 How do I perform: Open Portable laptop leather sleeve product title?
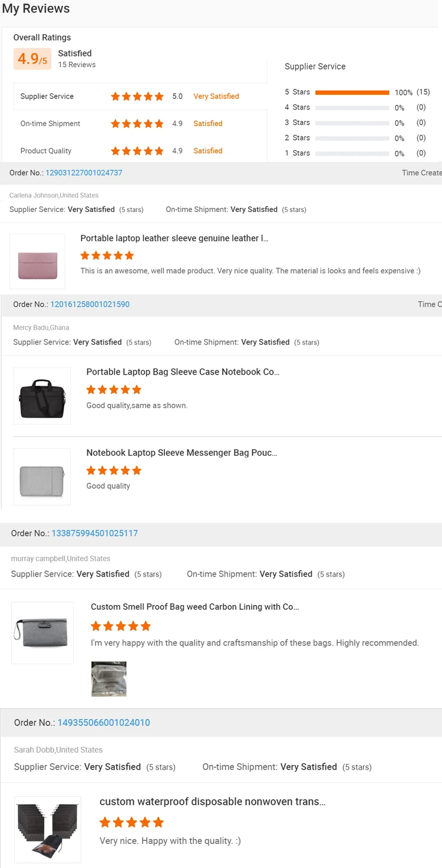click(x=174, y=238)
